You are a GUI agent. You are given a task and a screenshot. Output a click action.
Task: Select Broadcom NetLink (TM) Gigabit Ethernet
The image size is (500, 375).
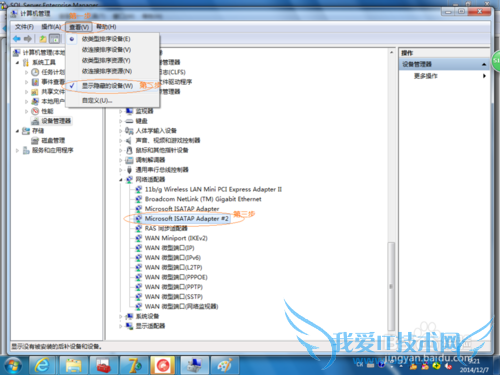203,199
